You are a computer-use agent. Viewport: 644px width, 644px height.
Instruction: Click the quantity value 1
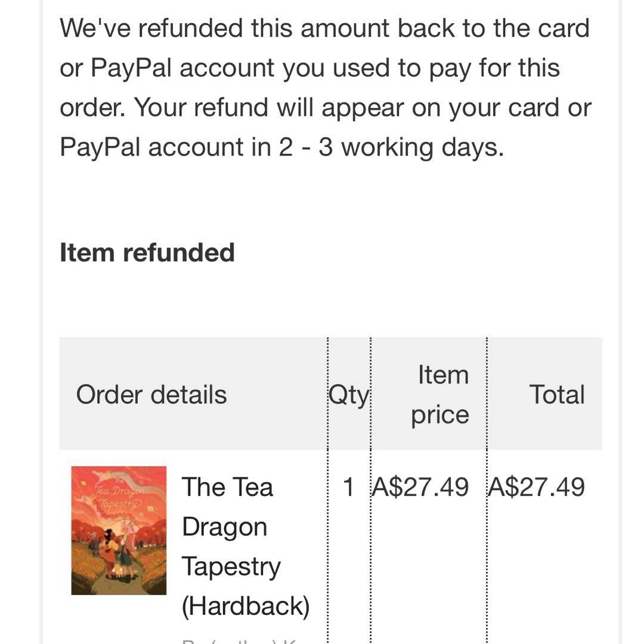tap(348, 488)
